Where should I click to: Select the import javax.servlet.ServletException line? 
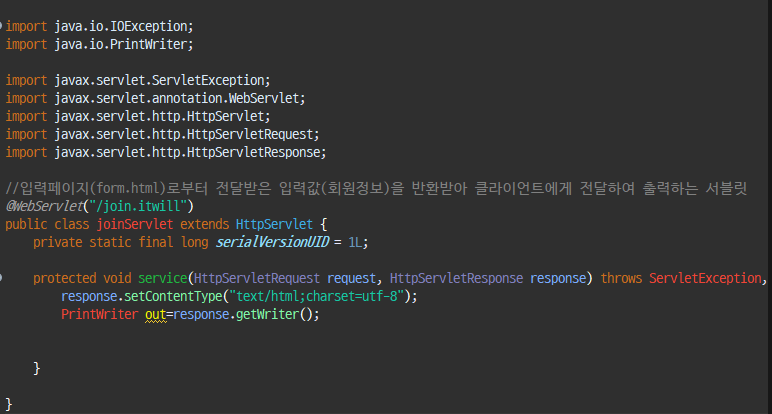coord(138,80)
